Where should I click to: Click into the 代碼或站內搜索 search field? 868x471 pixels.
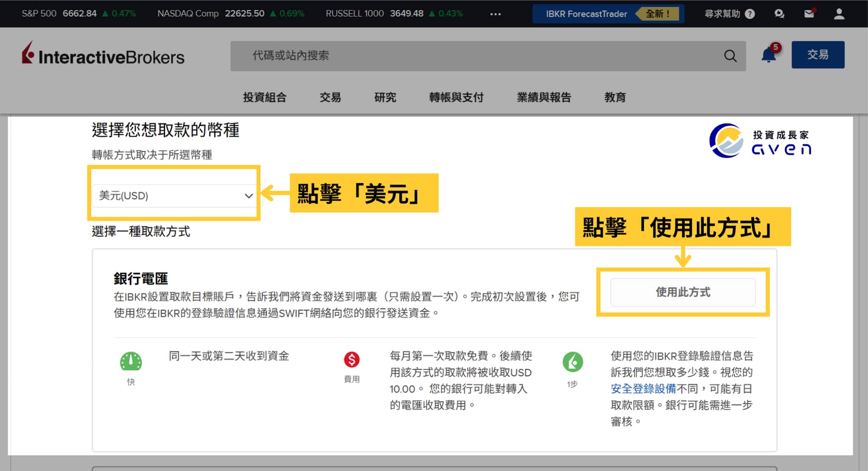(x=477, y=56)
